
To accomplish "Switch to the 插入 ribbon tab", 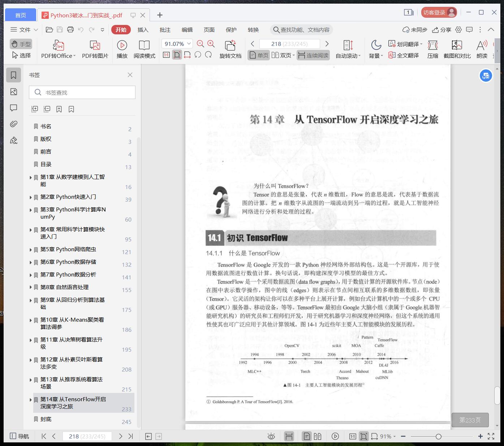I will point(143,30).
